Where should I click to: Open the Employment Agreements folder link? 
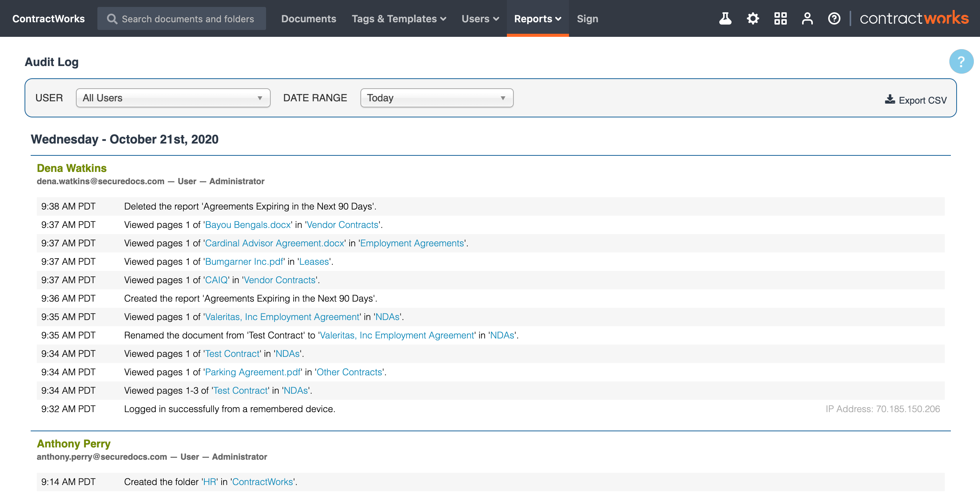click(412, 243)
